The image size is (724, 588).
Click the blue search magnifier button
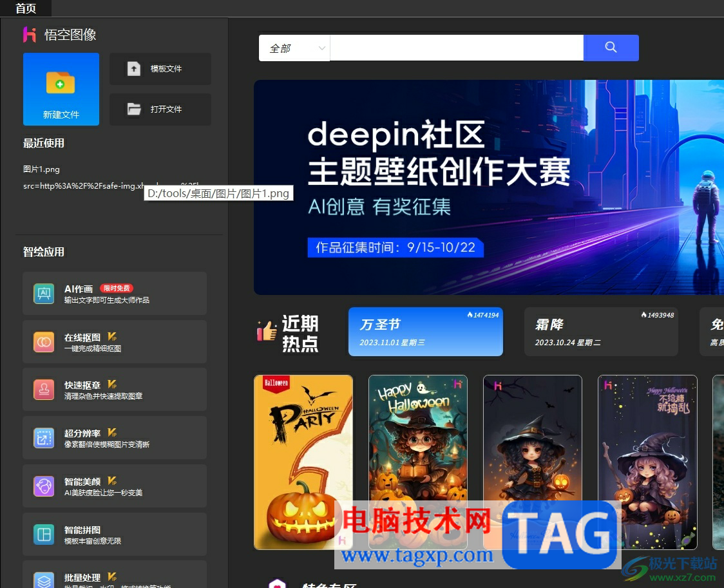(611, 48)
